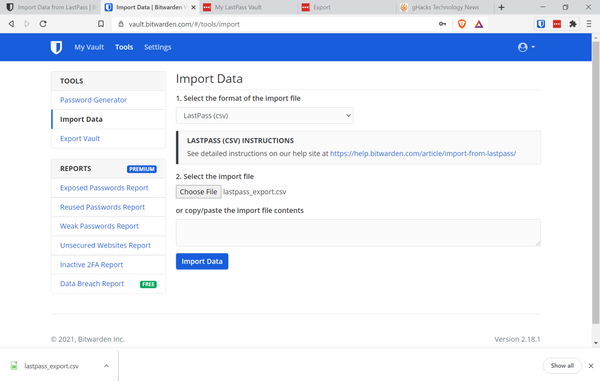
Task: Open the Weak Passwords Report
Action: [x=99, y=226]
